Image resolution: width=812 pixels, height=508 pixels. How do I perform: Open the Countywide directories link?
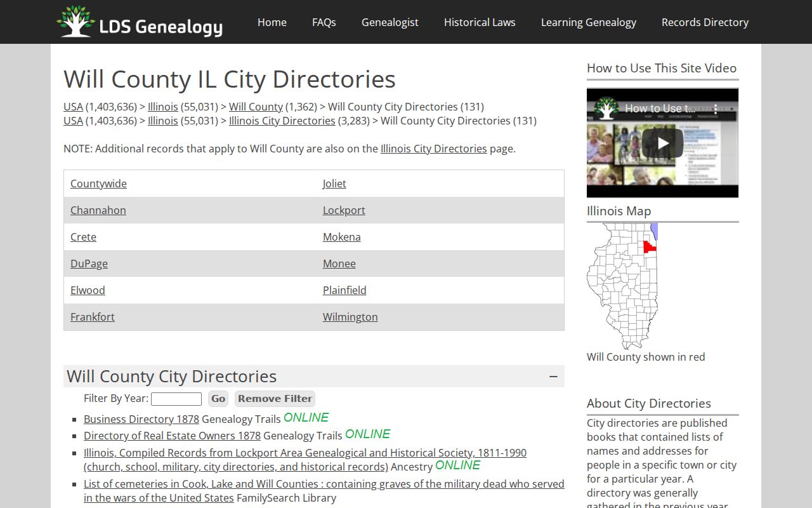click(x=98, y=184)
